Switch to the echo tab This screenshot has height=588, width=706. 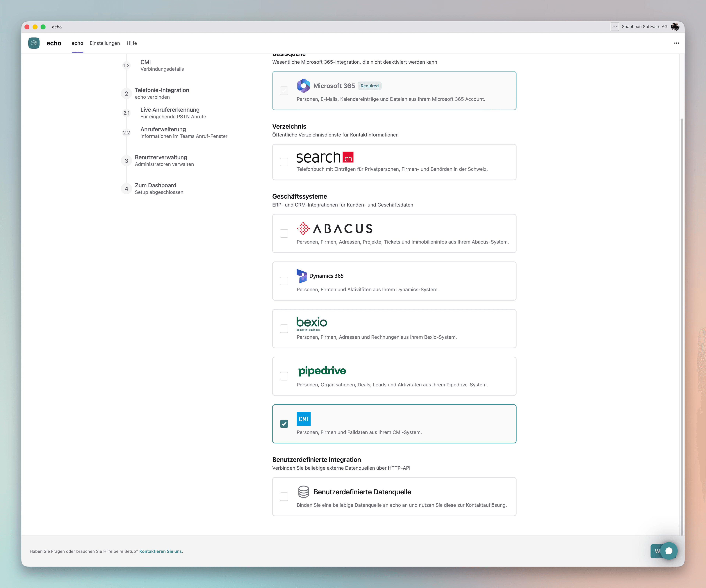tap(77, 43)
